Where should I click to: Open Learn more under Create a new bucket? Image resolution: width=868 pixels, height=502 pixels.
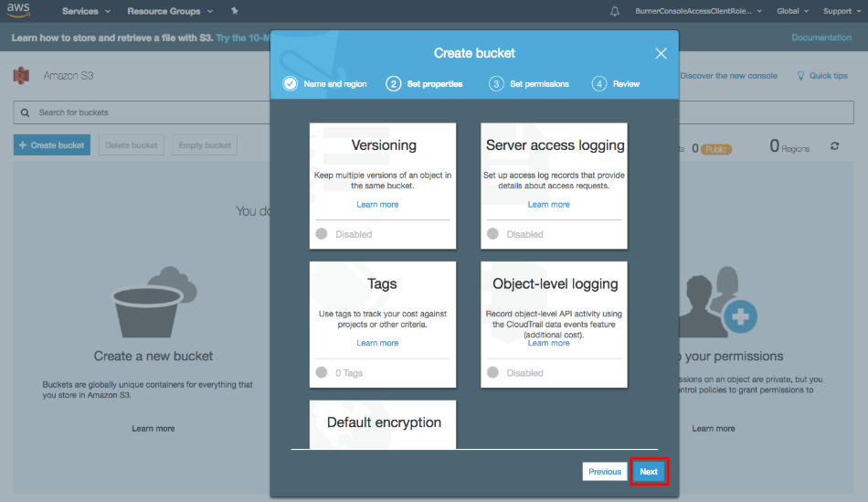153,428
